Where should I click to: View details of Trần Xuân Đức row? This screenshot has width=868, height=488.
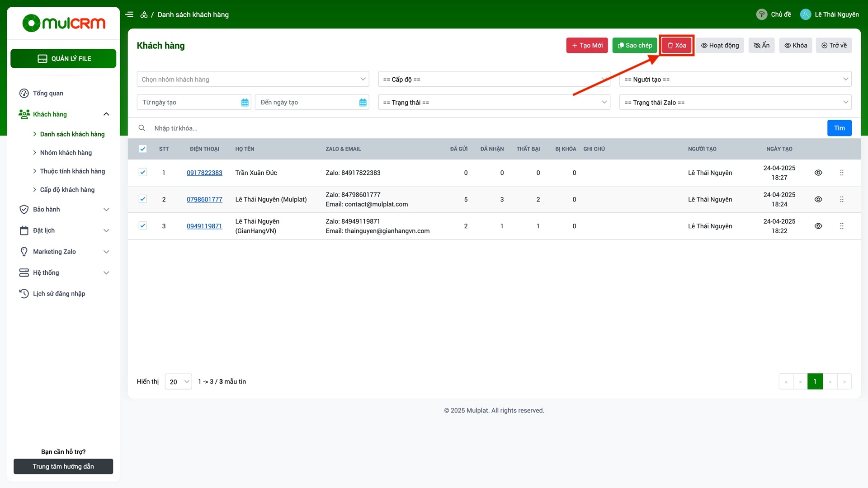[x=818, y=173]
